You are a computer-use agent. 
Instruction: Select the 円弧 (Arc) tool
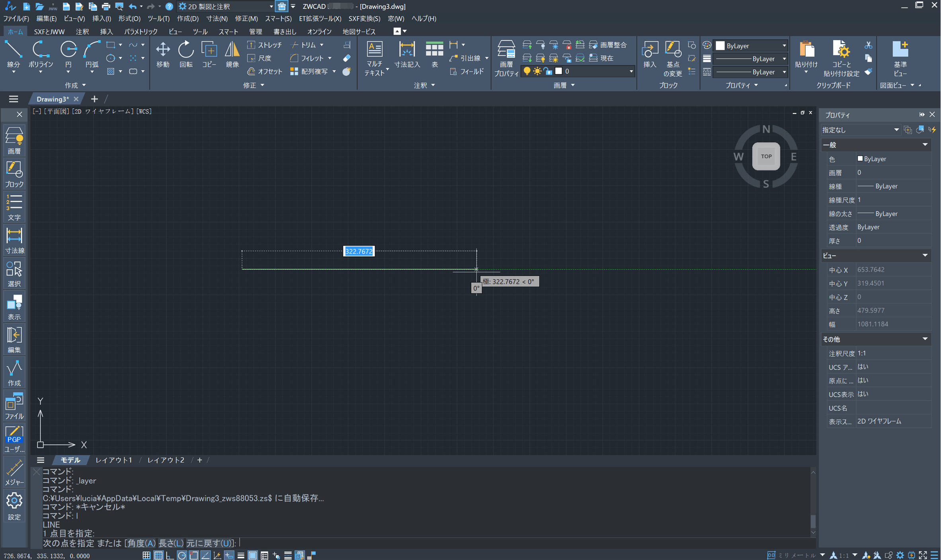point(92,55)
